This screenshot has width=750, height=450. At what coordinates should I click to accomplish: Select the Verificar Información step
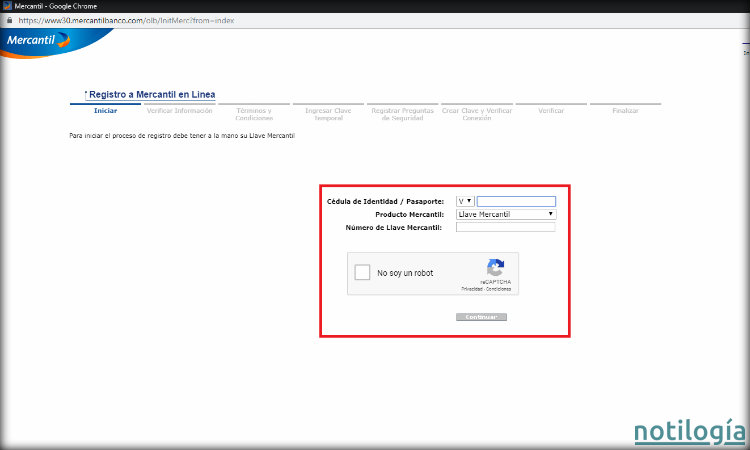click(179, 110)
